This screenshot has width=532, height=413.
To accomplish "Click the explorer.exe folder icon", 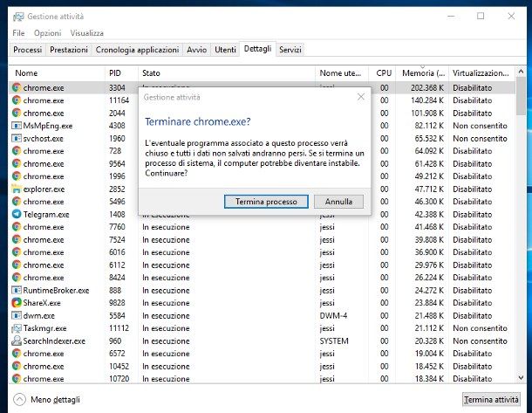I will click(17, 189).
